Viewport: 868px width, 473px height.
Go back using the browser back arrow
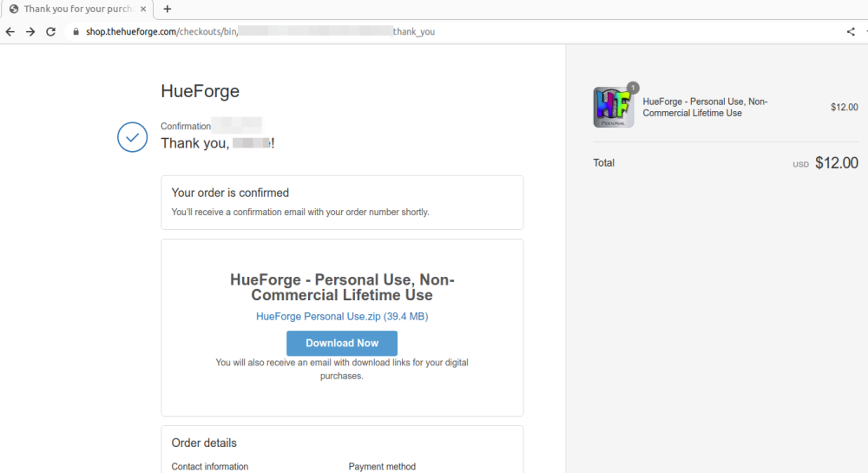pyautogui.click(x=10, y=31)
